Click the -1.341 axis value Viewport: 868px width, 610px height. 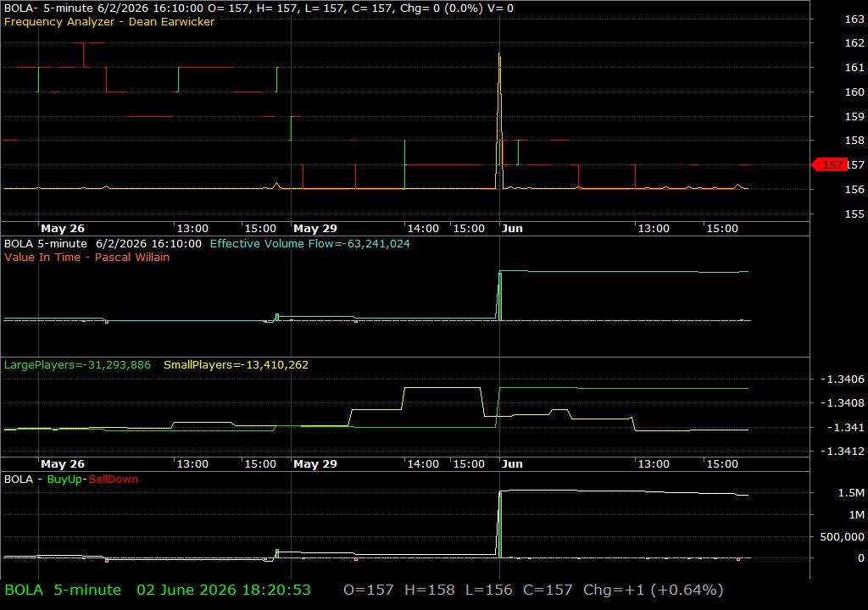click(x=845, y=427)
